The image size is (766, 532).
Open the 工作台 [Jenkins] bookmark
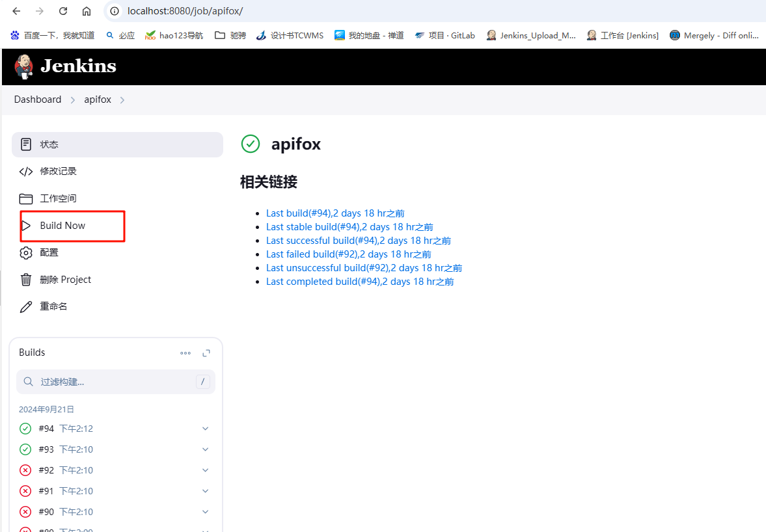click(x=622, y=35)
